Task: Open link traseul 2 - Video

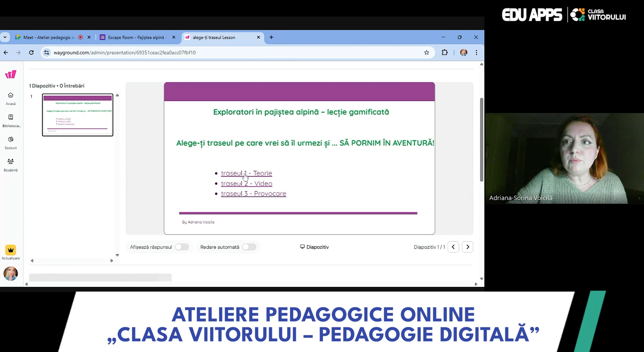Action: [x=247, y=183]
